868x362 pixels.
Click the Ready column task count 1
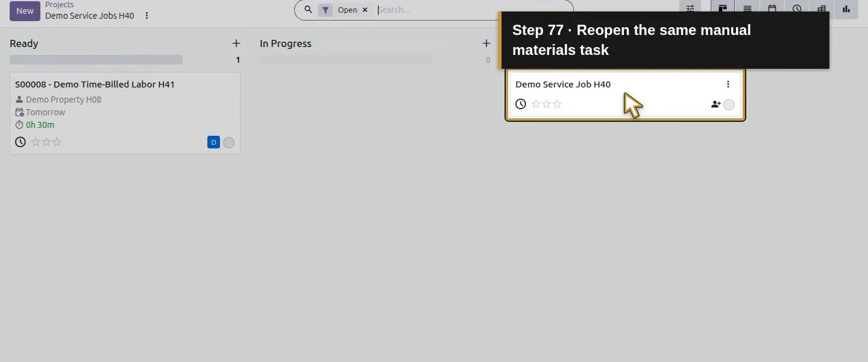tap(237, 60)
